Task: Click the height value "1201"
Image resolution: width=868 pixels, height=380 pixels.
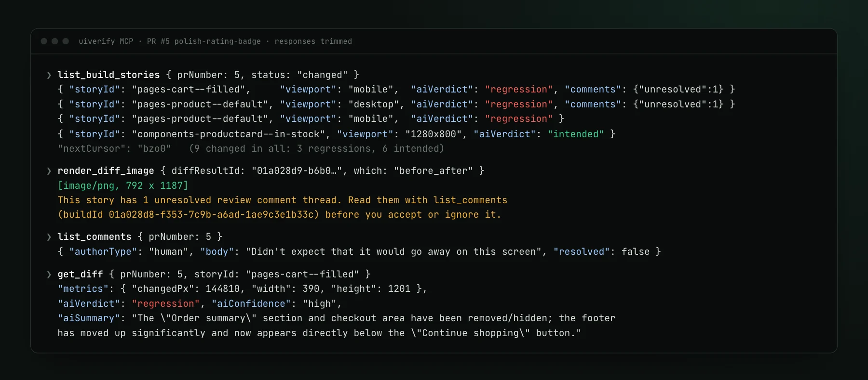Action: pyautogui.click(x=399, y=289)
